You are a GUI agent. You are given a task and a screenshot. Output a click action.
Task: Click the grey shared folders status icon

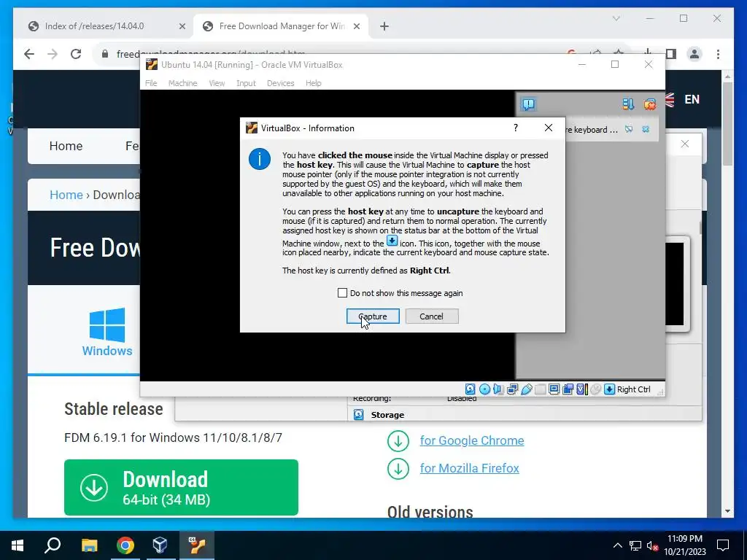tap(541, 389)
